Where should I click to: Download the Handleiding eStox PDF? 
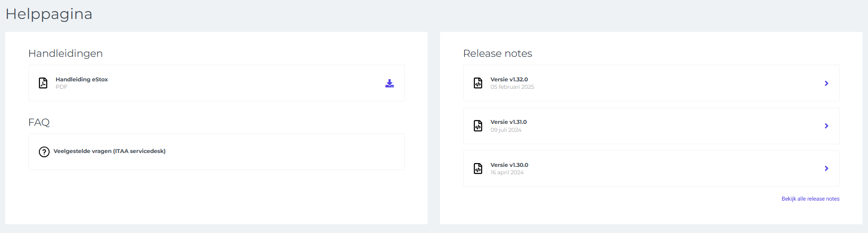390,83
